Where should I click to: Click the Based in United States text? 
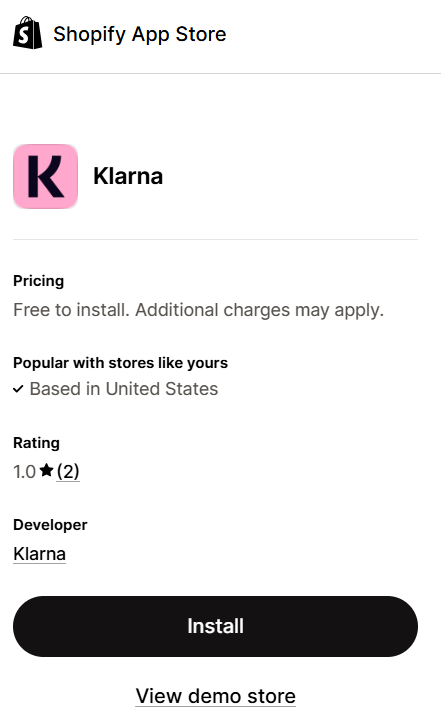point(124,389)
